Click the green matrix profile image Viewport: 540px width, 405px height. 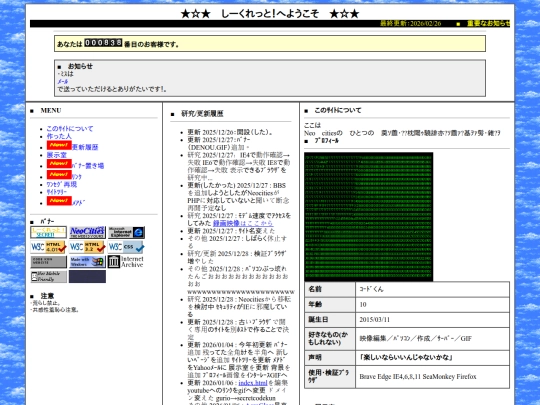click(368, 217)
